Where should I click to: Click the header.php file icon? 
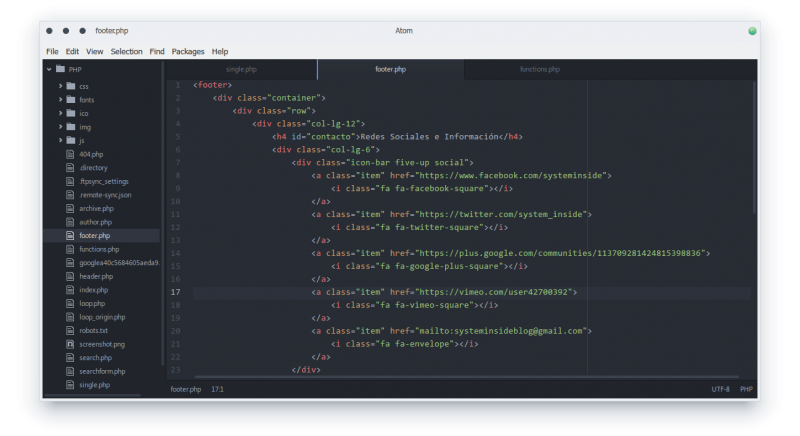point(70,276)
